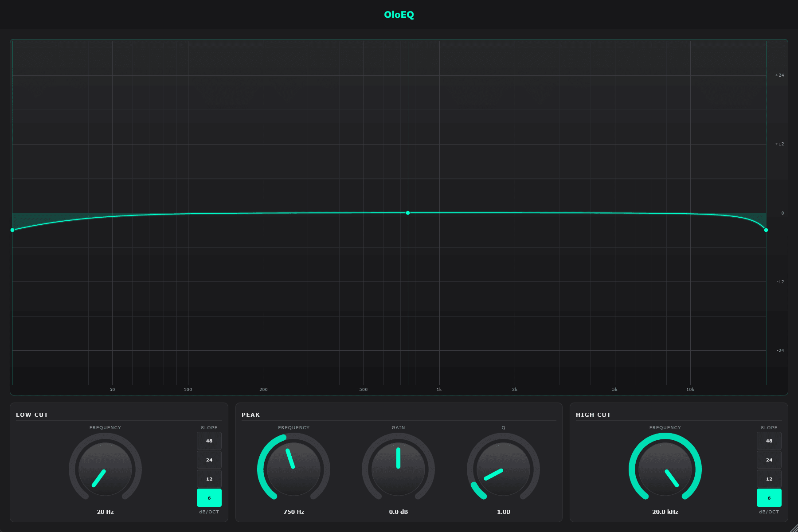Select the peak band node on EQ curve
Image resolution: width=798 pixels, height=532 pixels.
coord(408,213)
